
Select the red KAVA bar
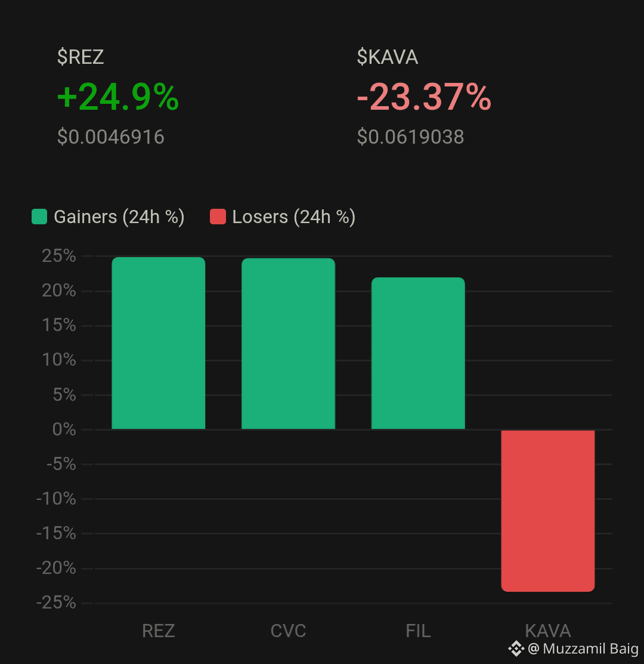pyautogui.click(x=548, y=511)
